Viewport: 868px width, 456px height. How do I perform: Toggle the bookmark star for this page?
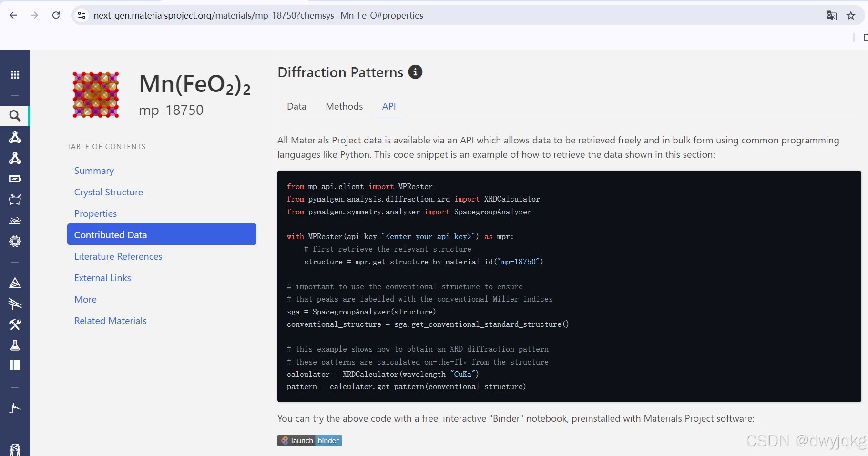tap(851, 15)
